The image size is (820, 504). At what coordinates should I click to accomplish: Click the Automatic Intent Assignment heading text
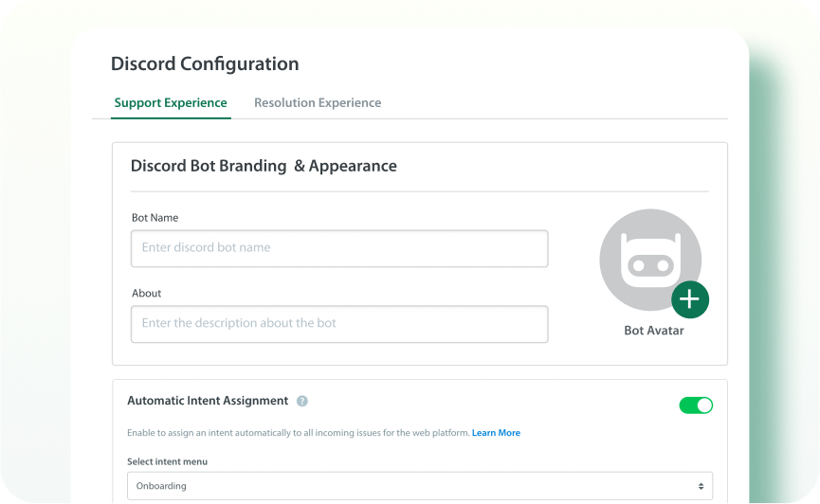tap(208, 401)
